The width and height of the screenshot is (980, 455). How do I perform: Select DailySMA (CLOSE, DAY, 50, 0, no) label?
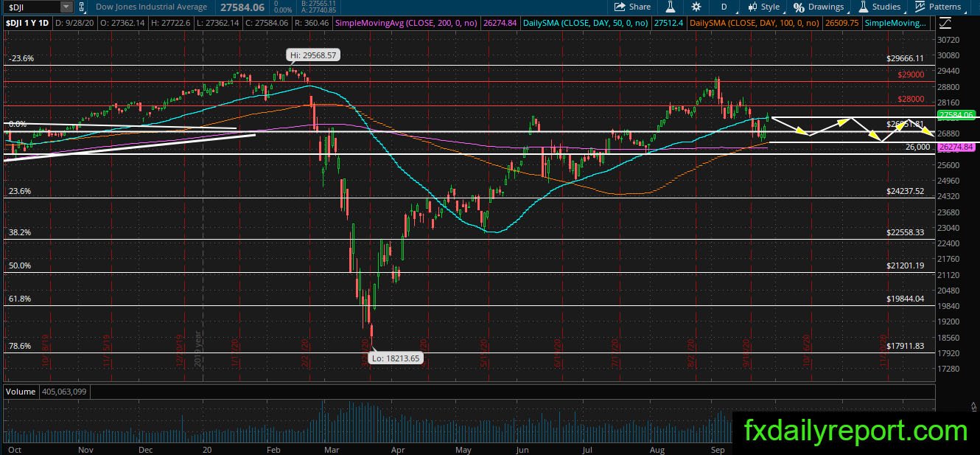[x=585, y=24]
